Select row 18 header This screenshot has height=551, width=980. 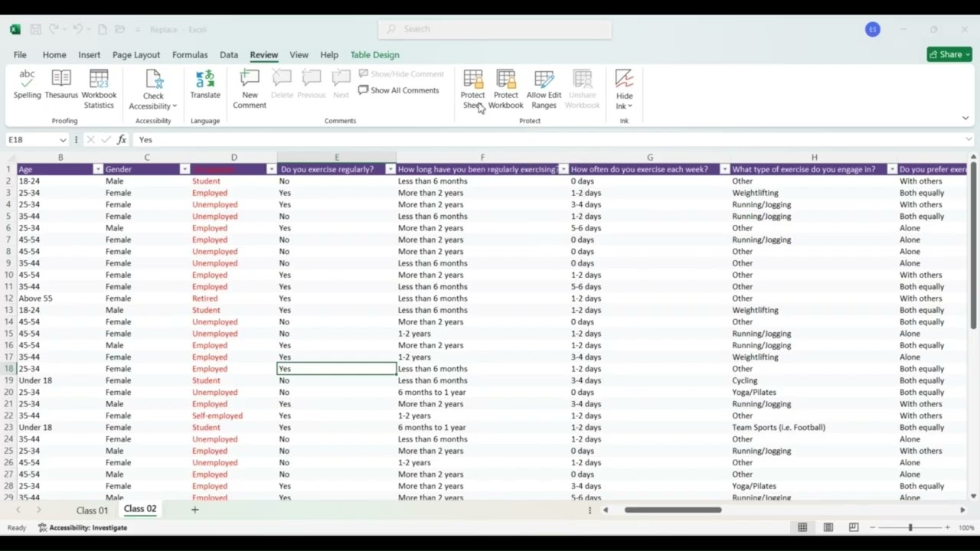(x=8, y=369)
